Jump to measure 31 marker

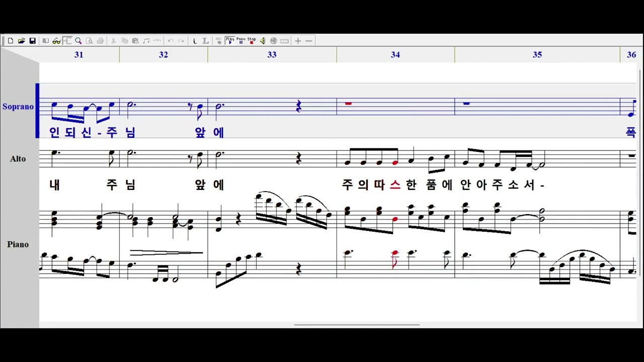click(x=78, y=54)
